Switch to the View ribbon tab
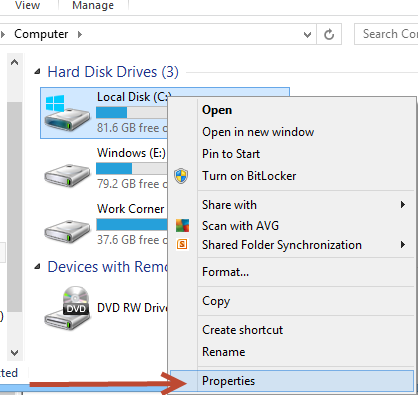 point(27,5)
